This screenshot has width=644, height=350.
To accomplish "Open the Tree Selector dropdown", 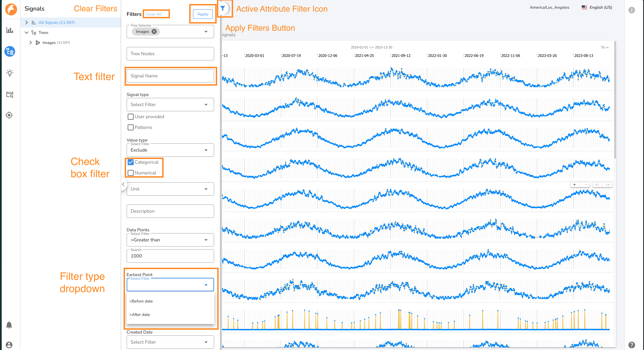I will coord(206,32).
